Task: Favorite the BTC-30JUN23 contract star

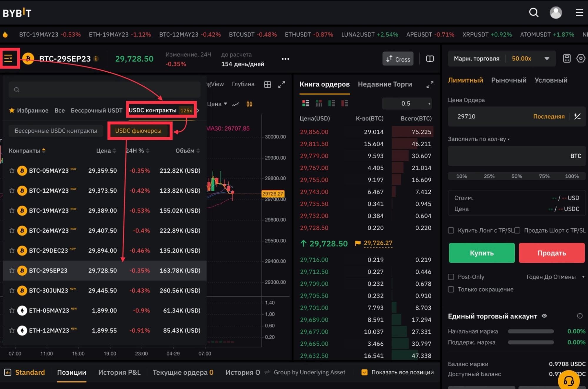Action: click(x=12, y=291)
